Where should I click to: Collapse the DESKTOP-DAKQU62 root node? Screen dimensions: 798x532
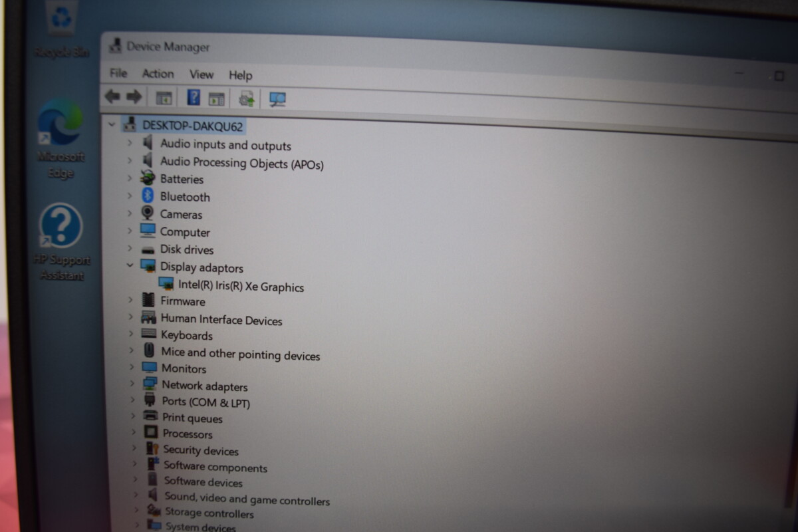[112, 124]
